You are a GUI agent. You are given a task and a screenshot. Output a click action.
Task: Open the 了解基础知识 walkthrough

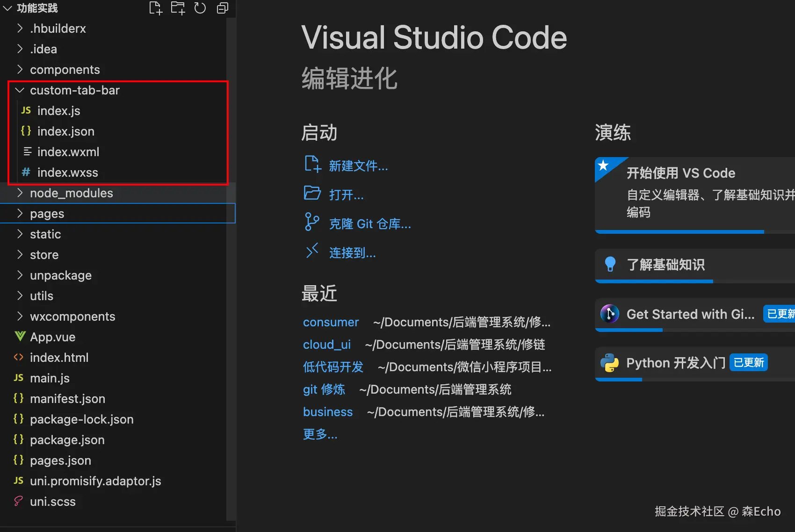coord(695,266)
